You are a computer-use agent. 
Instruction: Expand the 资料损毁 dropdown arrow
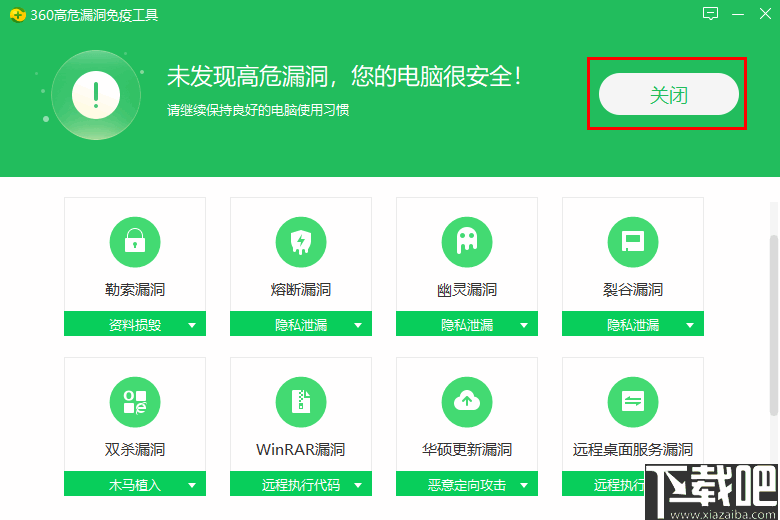click(192, 325)
